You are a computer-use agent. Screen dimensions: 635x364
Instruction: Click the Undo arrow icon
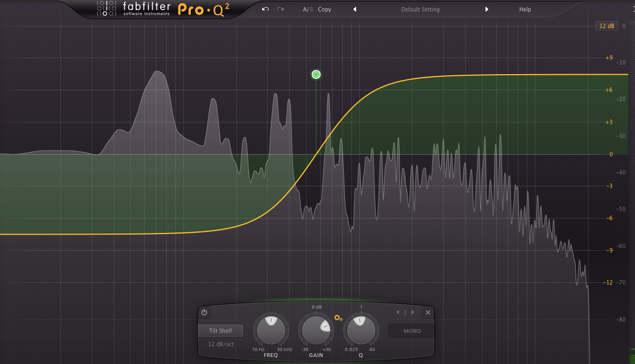(x=265, y=9)
